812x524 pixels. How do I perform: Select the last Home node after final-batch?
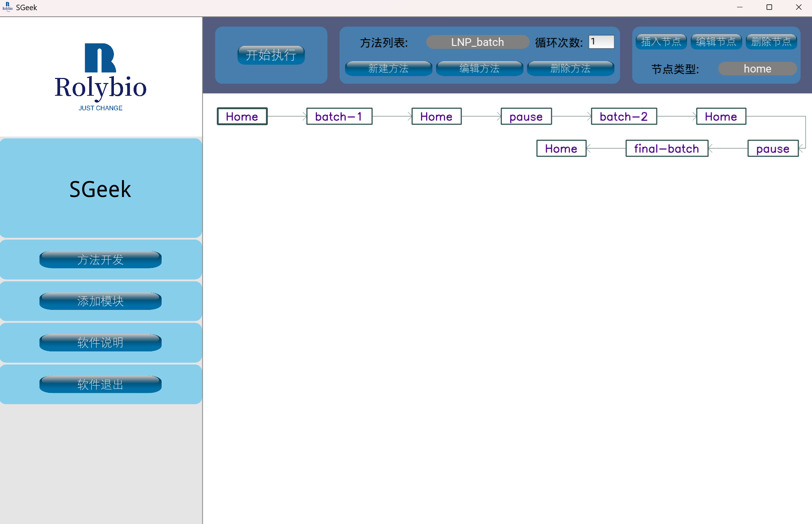pyautogui.click(x=561, y=148)
